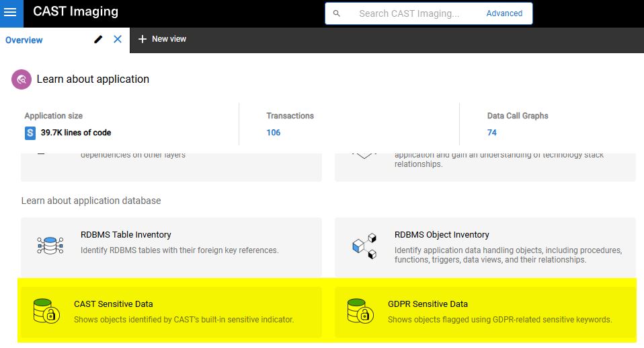Click the RDBMS Table Inventory database icon
644x348 pixels.
pyautogui.click(x=50, y=244)
